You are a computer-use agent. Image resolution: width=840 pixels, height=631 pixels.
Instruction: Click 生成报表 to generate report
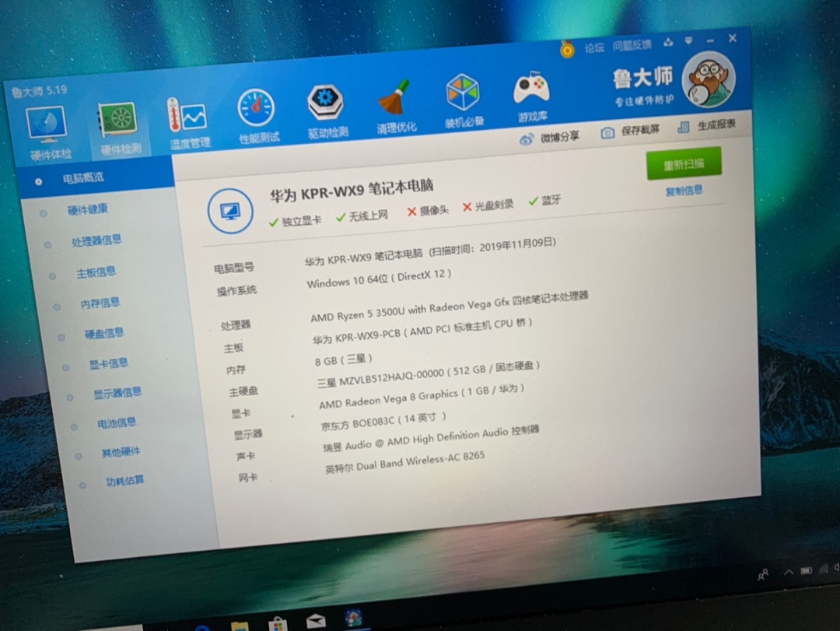[707, 125]
